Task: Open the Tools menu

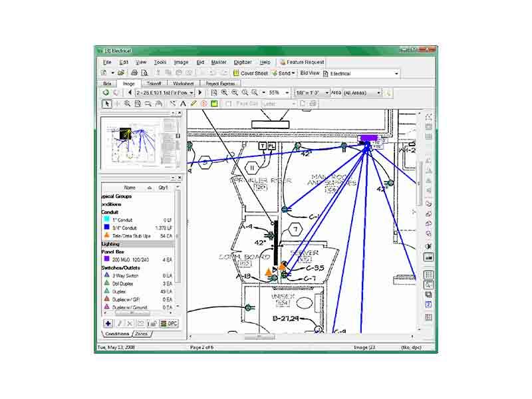Action: click(x=160, y=62)
